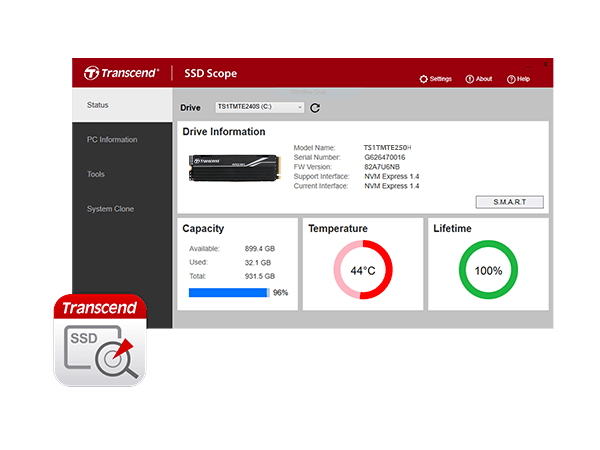
Task: Select the Status tab
Action: click(98, 105)
